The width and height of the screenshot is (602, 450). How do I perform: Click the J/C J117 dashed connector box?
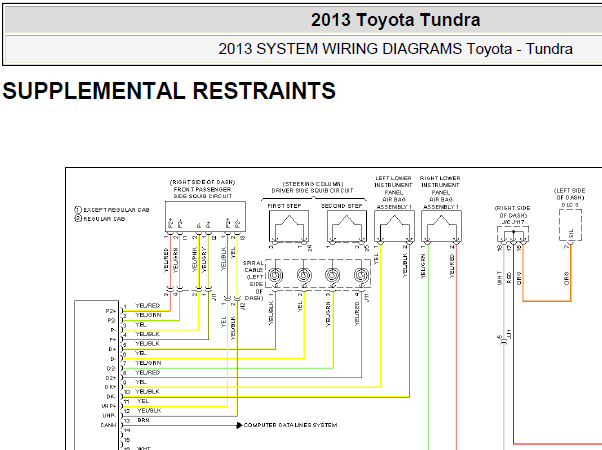tap(513, 234)
